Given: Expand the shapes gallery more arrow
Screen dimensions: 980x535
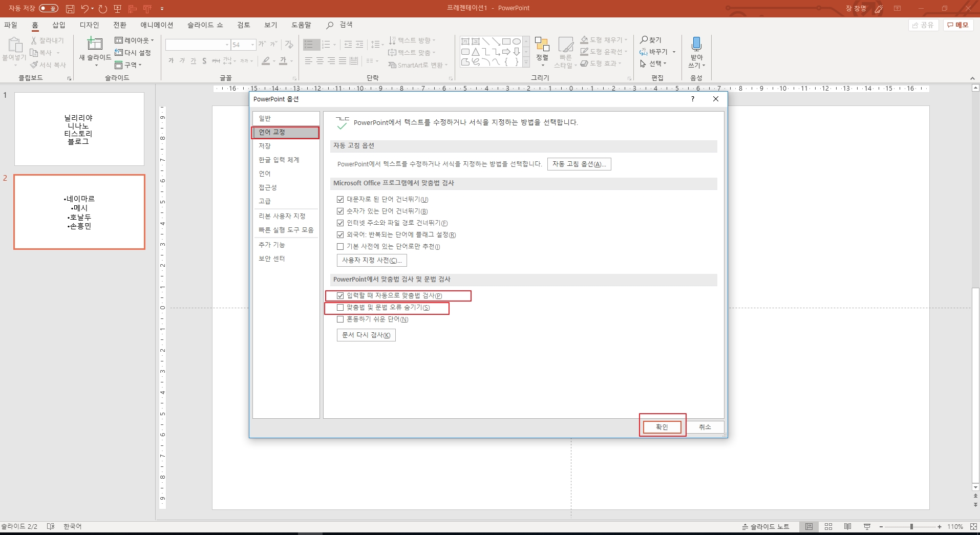Looking at the screenshot, I should pos(526,62).
